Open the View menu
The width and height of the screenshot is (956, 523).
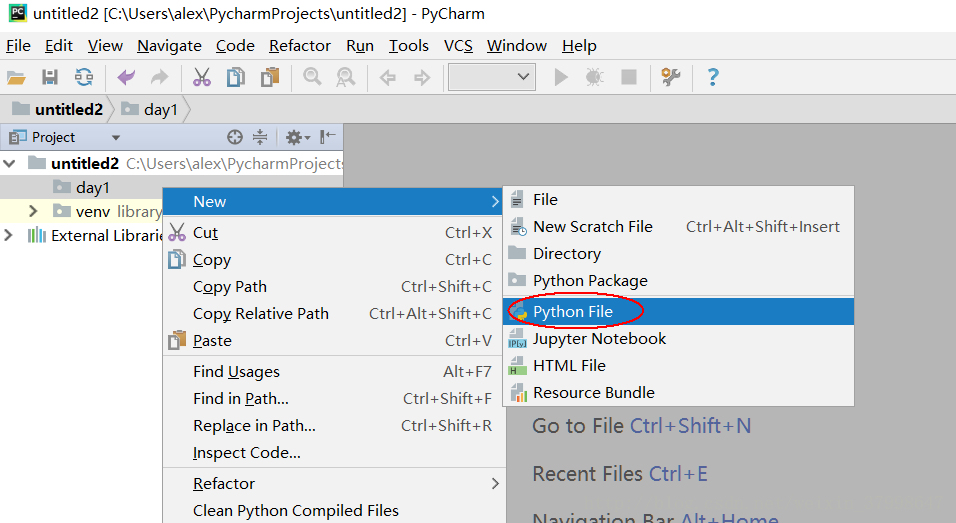click(105, 46)
